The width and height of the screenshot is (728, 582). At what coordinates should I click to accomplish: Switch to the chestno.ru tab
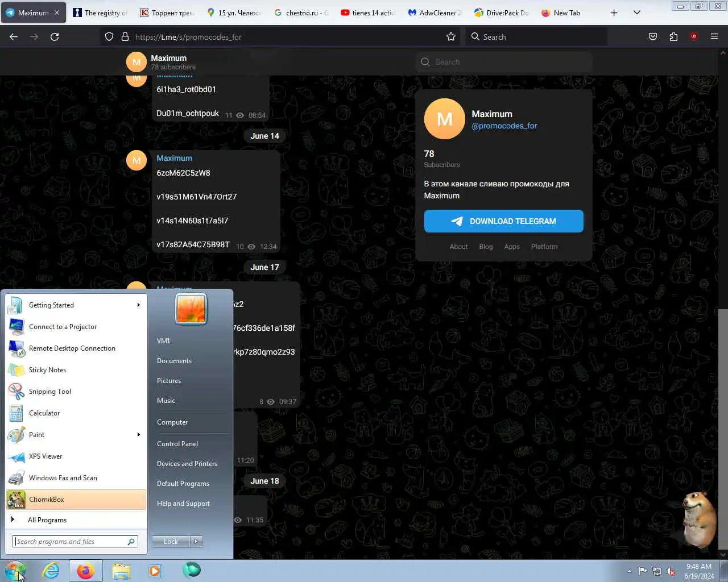(301, 13)
